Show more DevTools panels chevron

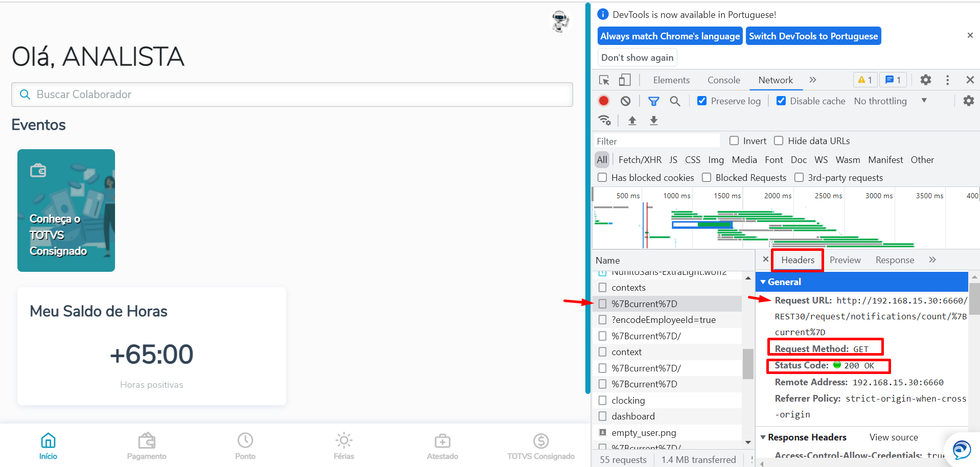coord(813,80)
